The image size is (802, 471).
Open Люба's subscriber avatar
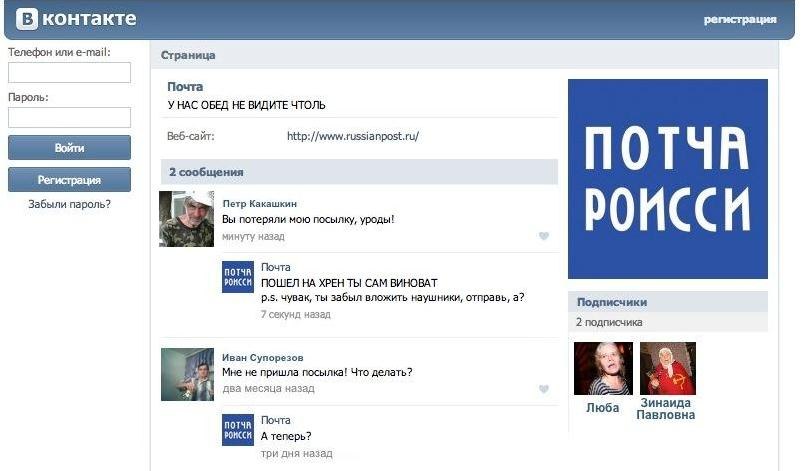(603, 369)
